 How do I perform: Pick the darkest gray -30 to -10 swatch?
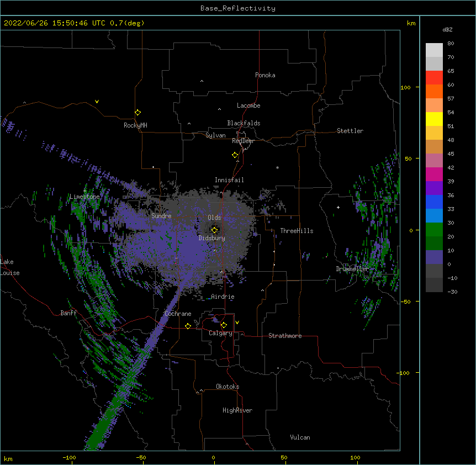434,285
